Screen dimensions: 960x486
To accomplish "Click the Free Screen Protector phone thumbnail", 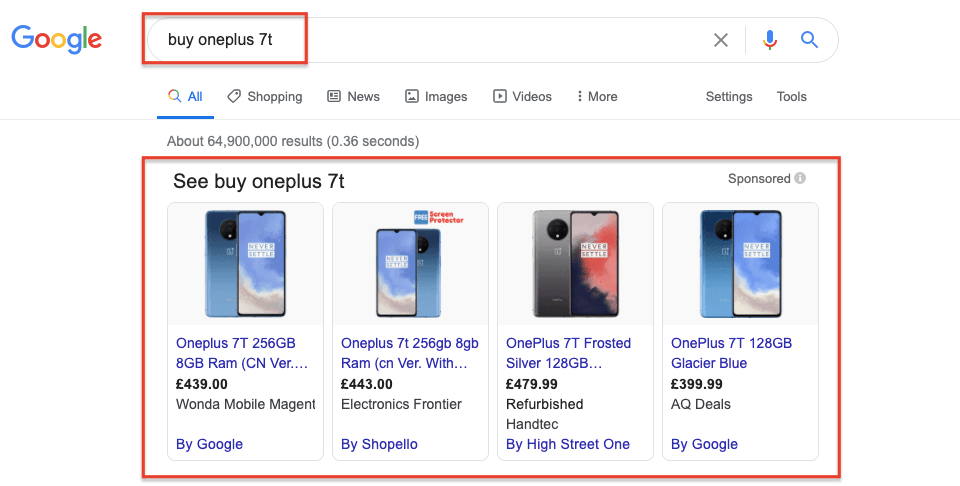I will 410,264.
